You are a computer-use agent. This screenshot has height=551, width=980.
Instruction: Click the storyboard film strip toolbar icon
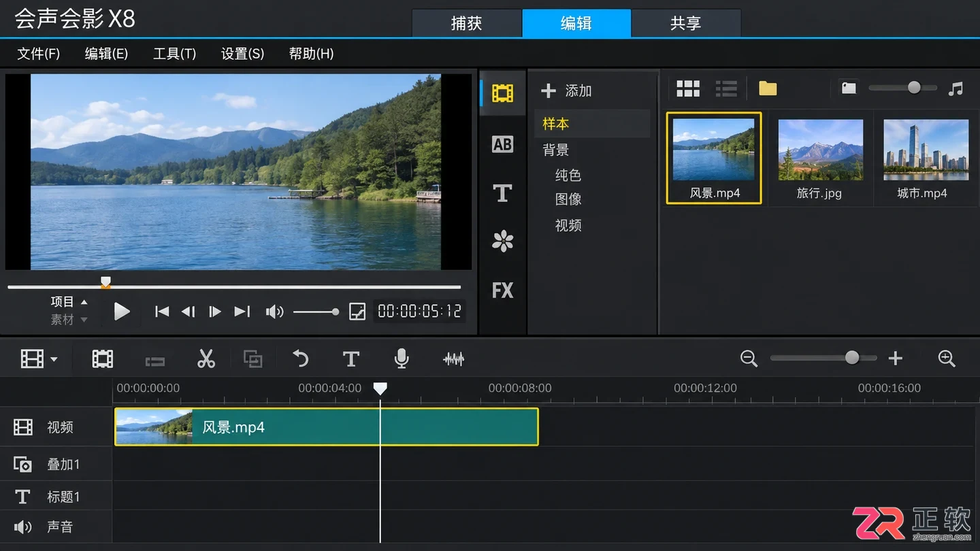tap(103, 358)
